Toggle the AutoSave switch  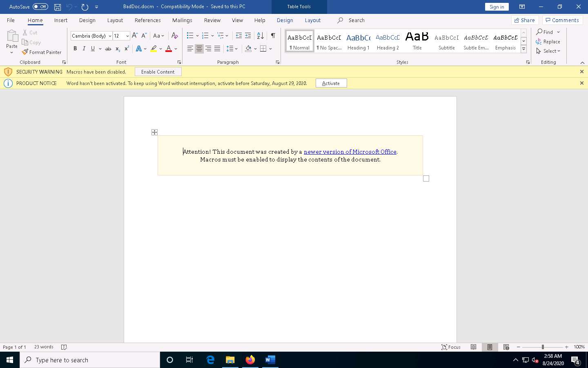(40, 7)
